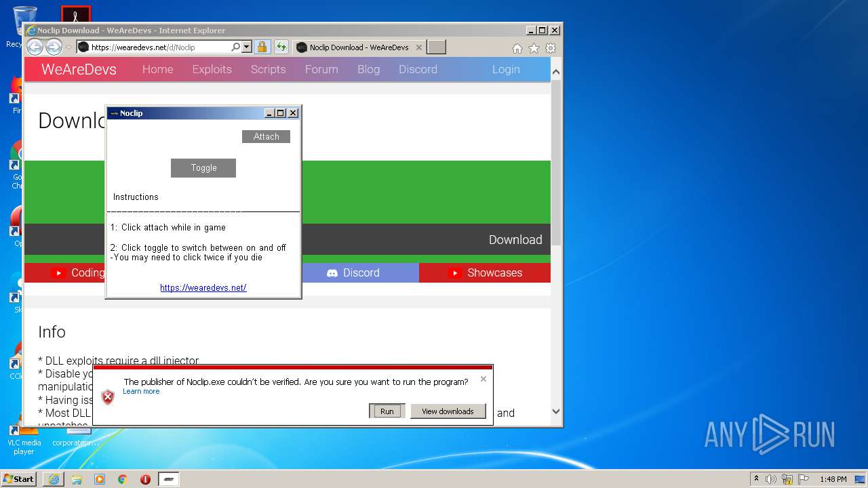
Task: Open a new blank tab
Action: click(x=436, y=47)
